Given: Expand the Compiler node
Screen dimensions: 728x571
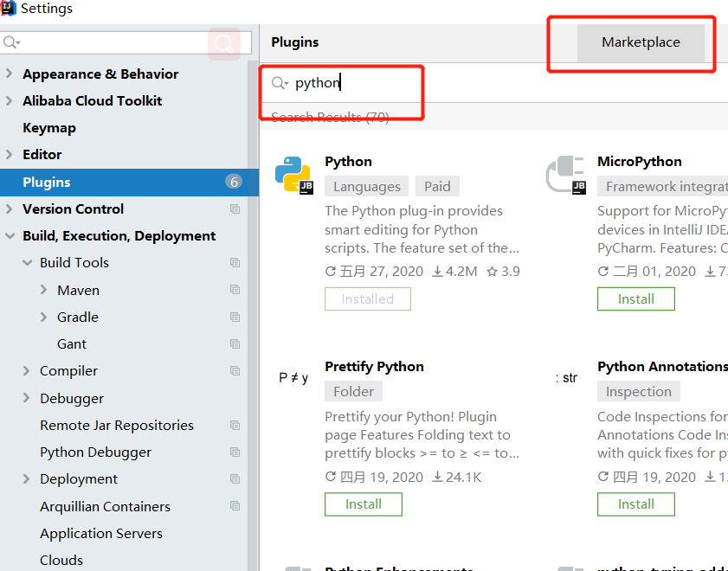Looking at the screenshot, I should [27, 371].
